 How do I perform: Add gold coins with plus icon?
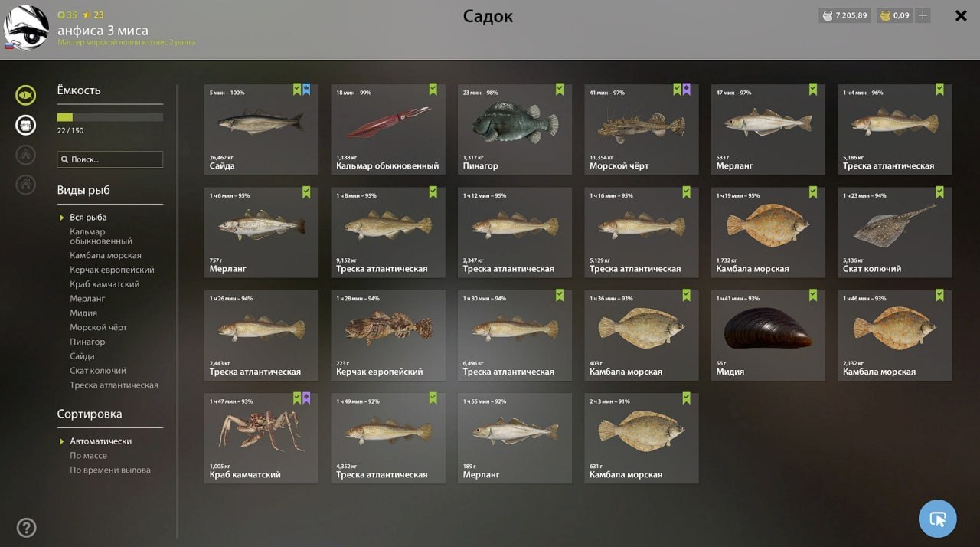point(923,15)
